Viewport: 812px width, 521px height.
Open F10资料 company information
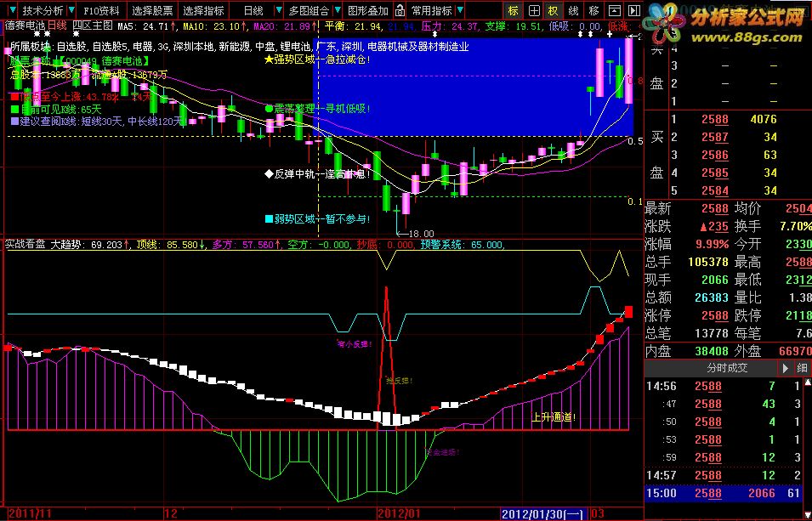point(101,10)
